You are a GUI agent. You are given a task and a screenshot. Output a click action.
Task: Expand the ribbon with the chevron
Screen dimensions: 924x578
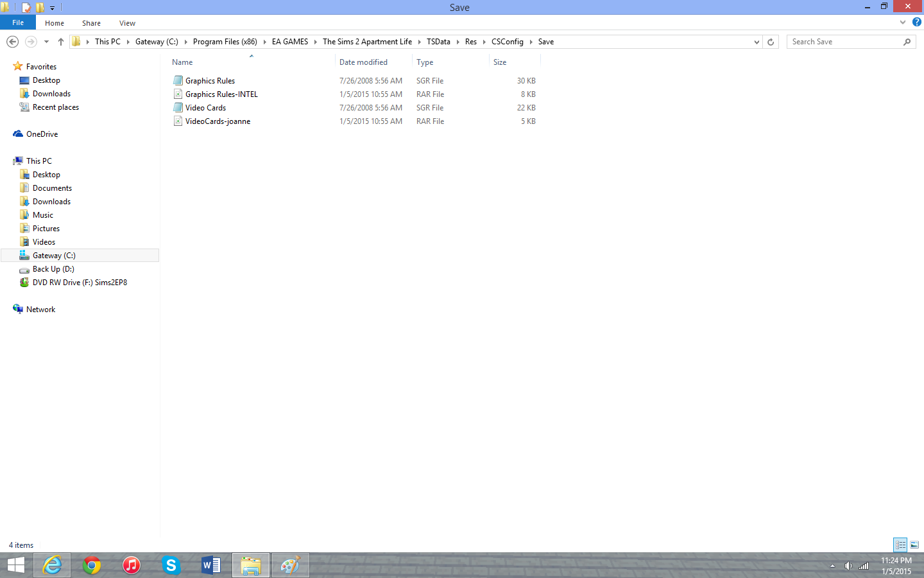pyautogui.click(x=902, y=22)
